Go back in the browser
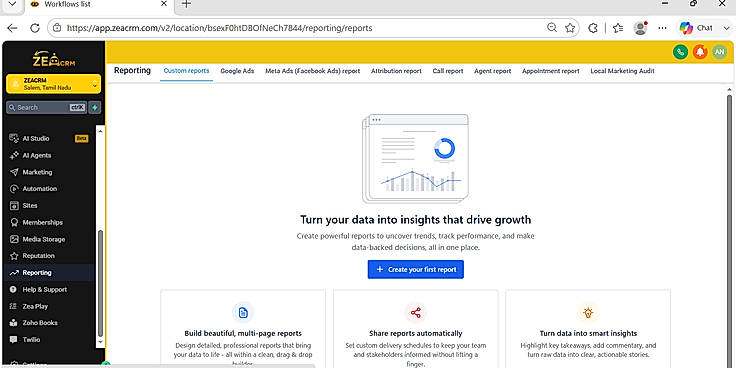Viewport: 736px width, 368px height. (12, 28)
